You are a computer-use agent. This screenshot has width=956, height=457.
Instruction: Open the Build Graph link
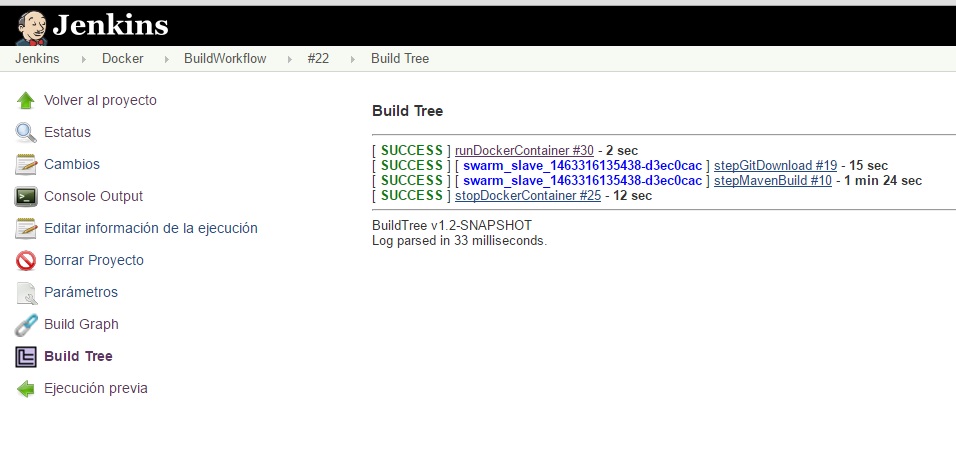(81, 324)
